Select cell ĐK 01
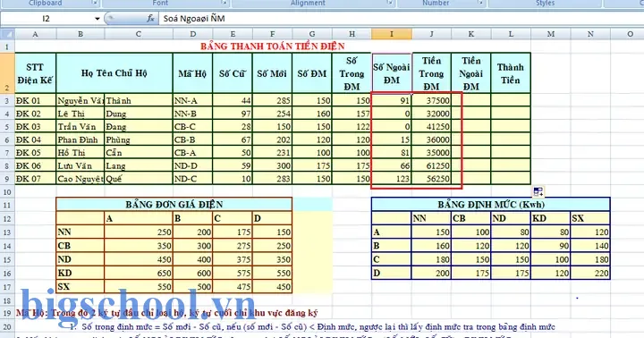 (x=35, y=100)
